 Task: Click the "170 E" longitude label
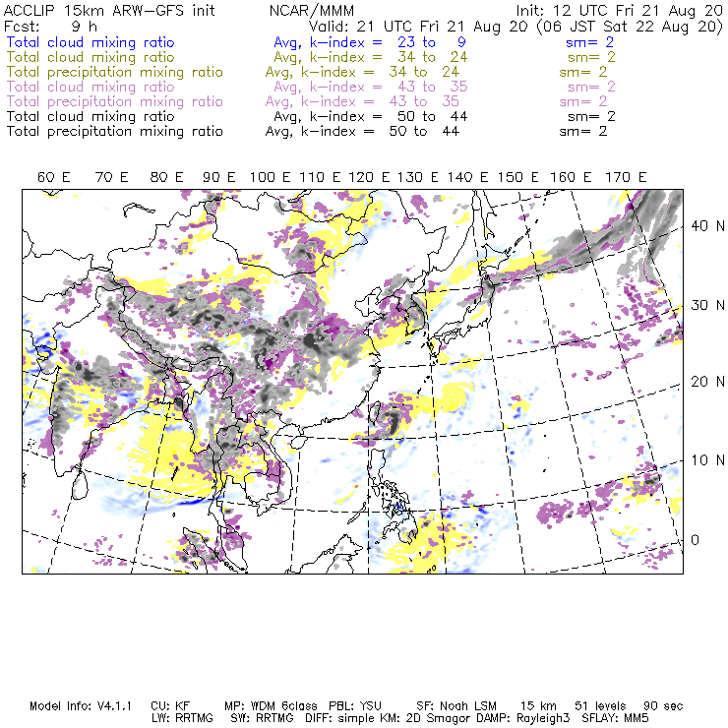pos(626,177)
